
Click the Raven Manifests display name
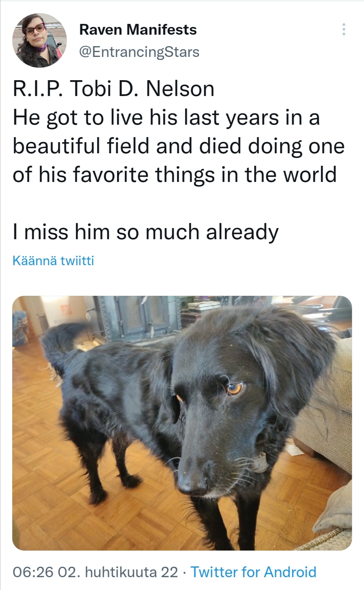pos(138,30)
